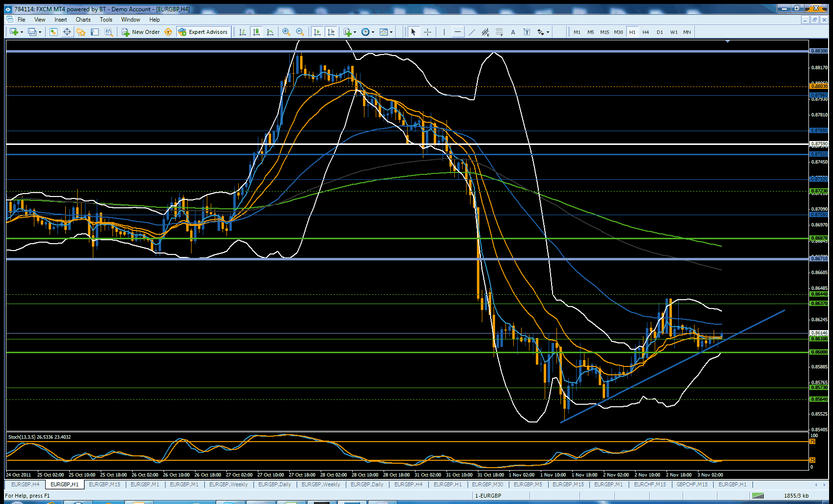Draw a vertical line tool
Screen dimensions: 833x504
click(444, 32)
